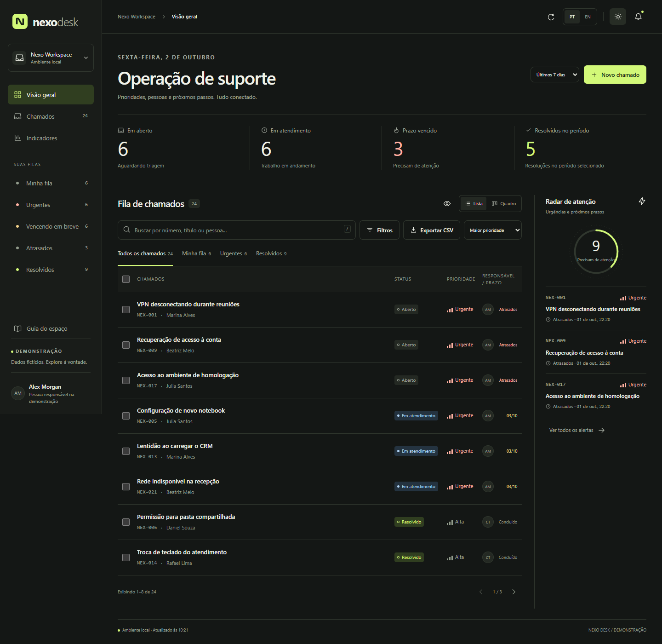Click the Visão geral grid icon
The width and height of the screenshot is (662, 644).
(17, 95)
